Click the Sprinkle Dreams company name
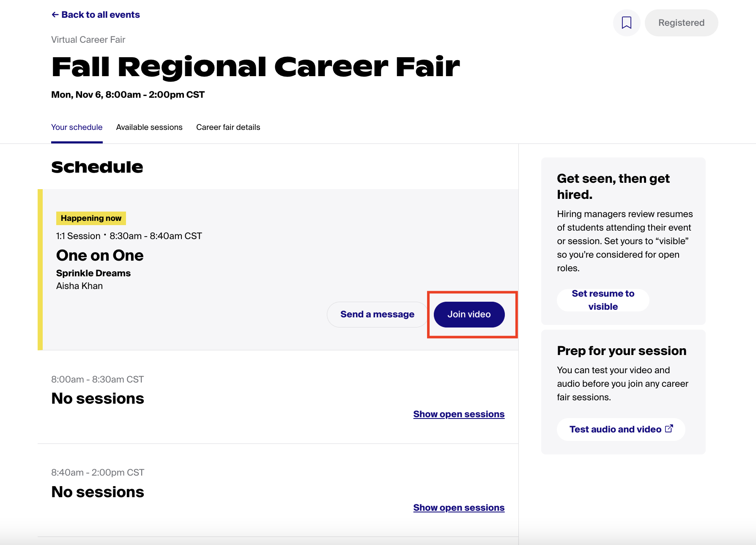Screen dimensions: 756x545 [x=93, y=273]
